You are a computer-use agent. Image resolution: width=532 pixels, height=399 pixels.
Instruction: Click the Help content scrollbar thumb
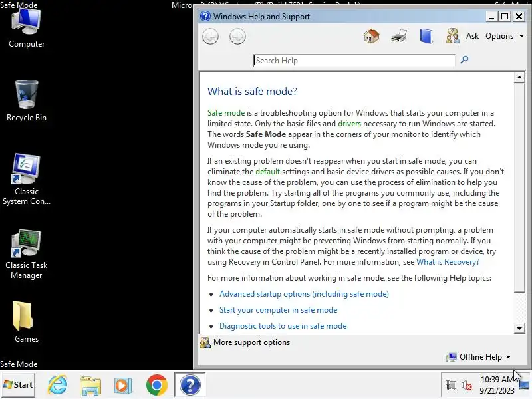click(x=519, y=188)
